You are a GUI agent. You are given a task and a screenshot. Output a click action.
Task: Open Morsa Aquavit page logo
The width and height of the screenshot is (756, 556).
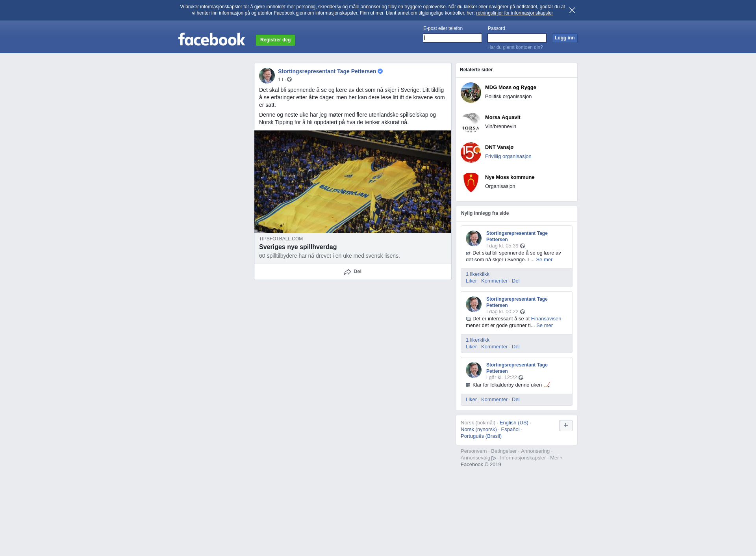pyautogui.click(x=471, y=123)
